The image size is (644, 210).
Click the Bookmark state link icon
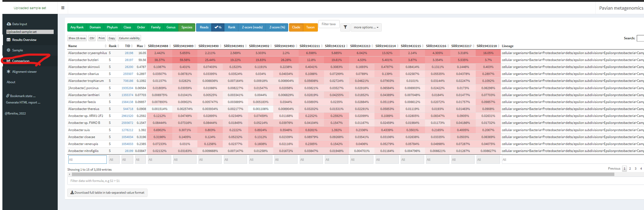[x=8, y=96]
